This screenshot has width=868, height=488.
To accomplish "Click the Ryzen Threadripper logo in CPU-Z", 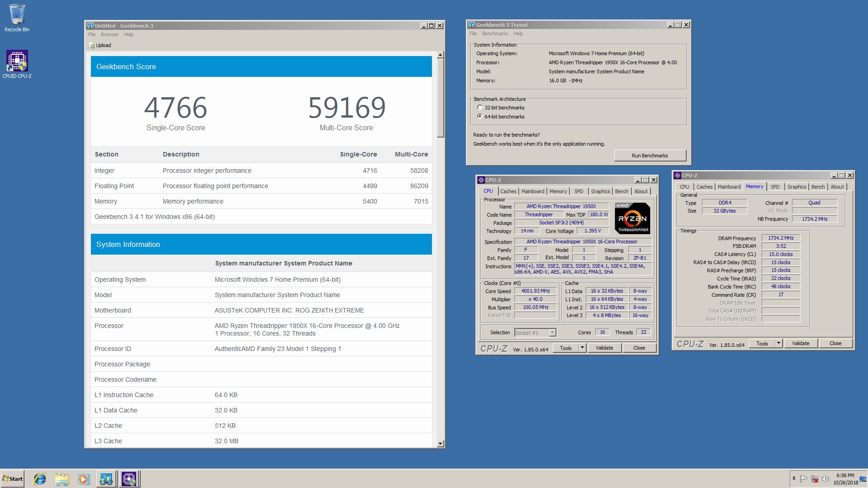I will (632, 218).
